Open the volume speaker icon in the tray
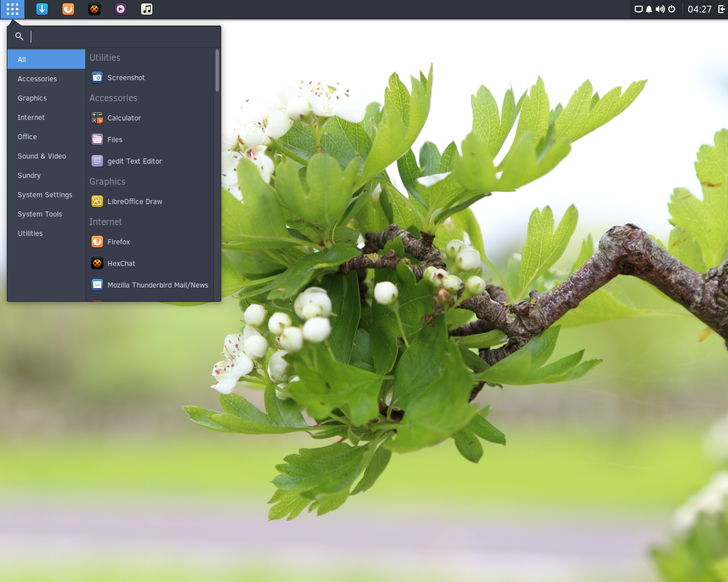 point(660,9)
